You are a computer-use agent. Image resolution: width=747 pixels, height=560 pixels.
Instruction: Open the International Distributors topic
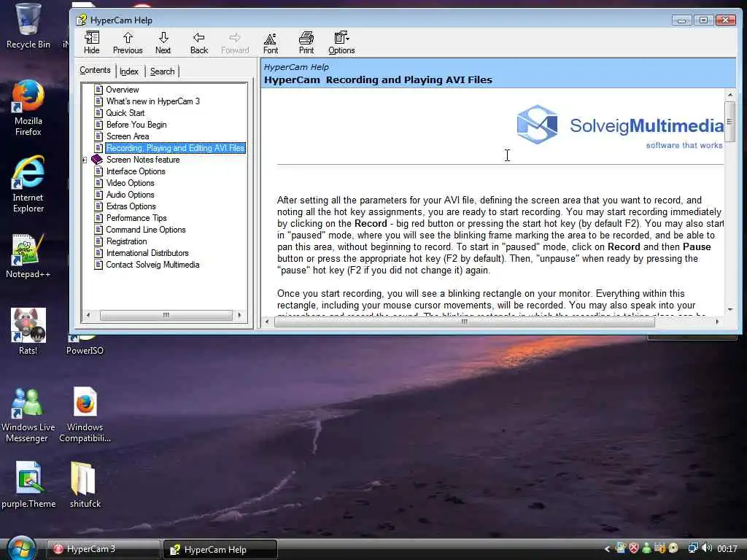[x=147, y=253]
